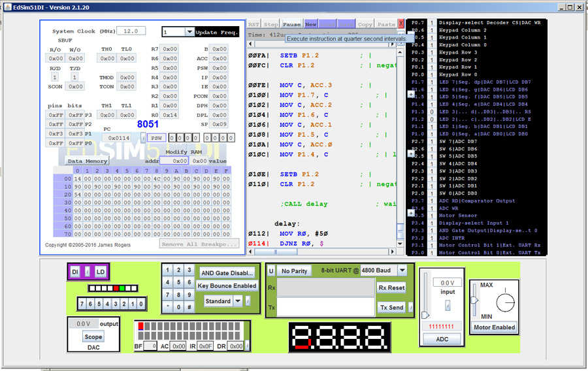588x371 pixels.
Task: Click keypad mode info button beside Standard
Action: tap(248, 301)
